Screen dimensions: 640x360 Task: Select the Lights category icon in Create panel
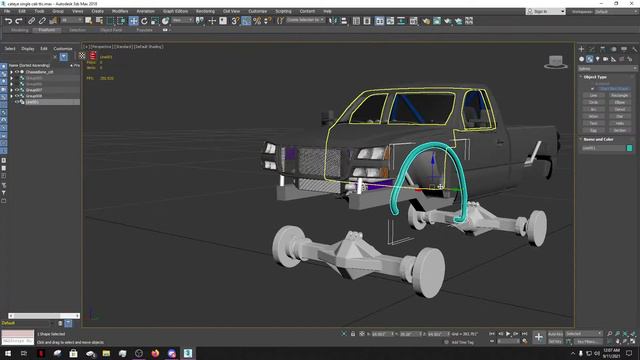(598, 59)
